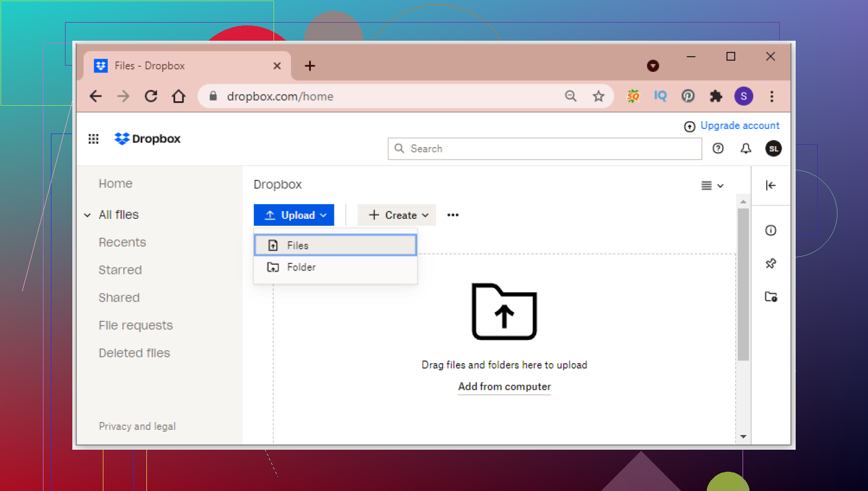Go back using the browser back arrow
Image resolution: width=868 pixels, height=491 pixels.
pyautogui.click(x=96, y=96)
